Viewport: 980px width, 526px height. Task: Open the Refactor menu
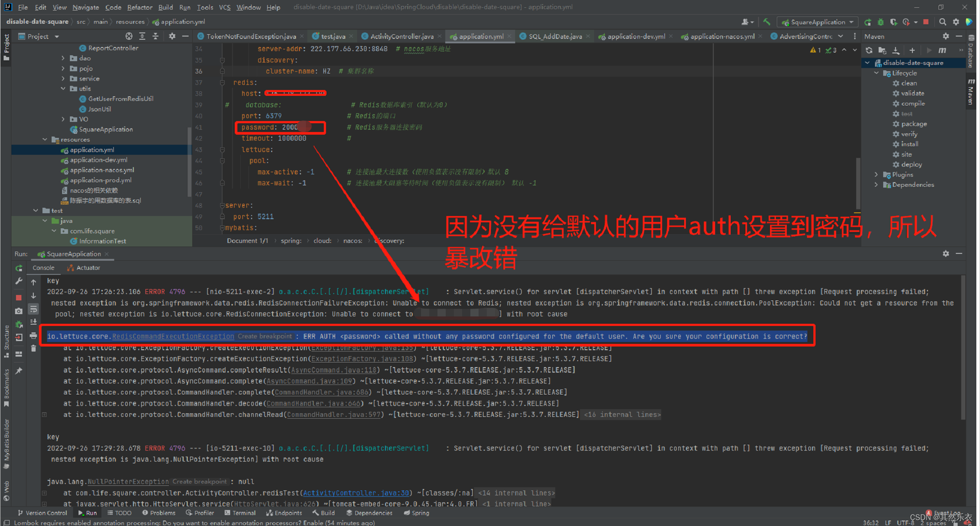pos(139,7)
